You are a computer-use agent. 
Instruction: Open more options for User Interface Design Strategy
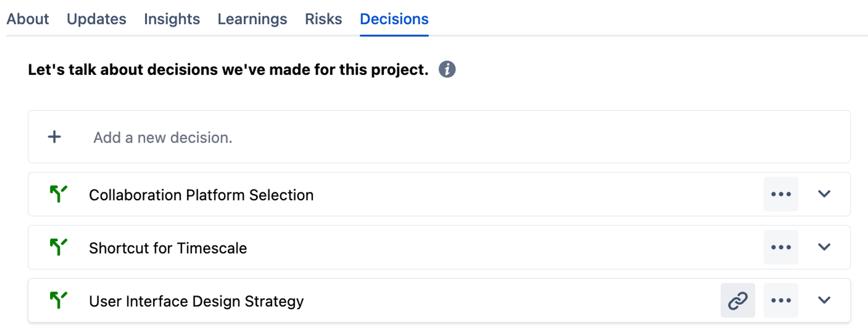click(x=781, y=300)
